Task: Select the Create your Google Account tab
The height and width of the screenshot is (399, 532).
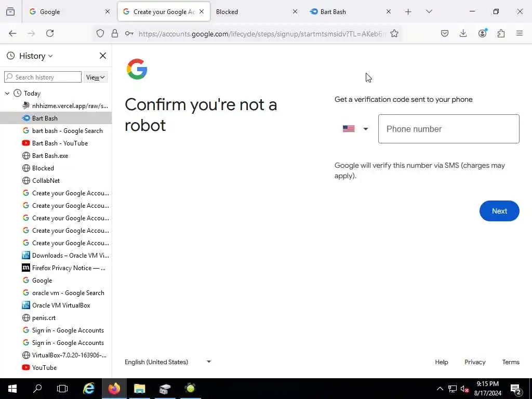Action: [x=164, y=11]
